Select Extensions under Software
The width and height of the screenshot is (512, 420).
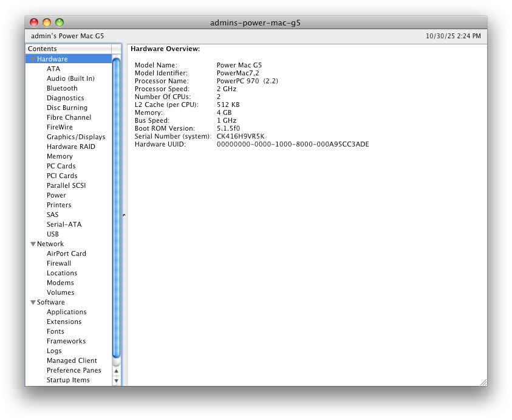pos(64,322)
